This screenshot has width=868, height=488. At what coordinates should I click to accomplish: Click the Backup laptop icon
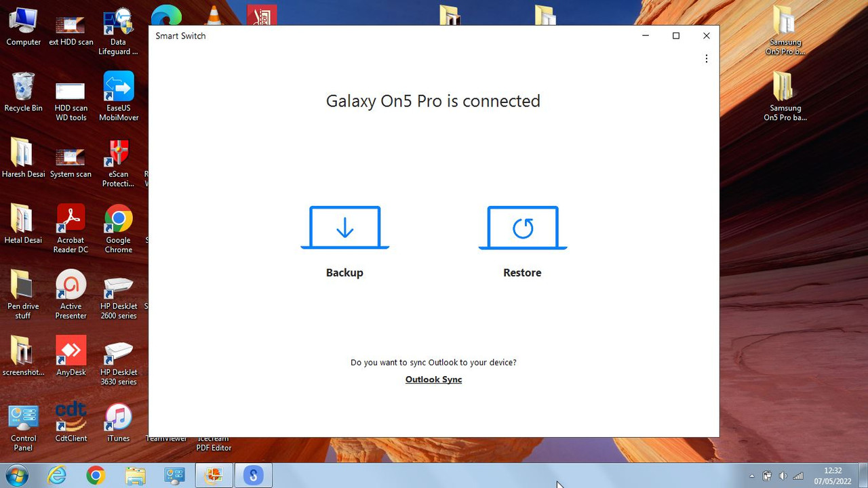pos(344,228)
